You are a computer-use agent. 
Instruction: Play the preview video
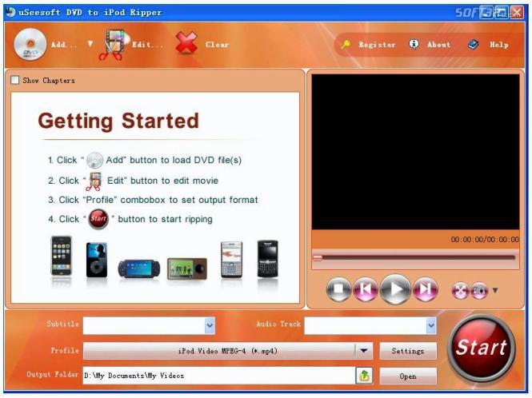pos(395,289)
